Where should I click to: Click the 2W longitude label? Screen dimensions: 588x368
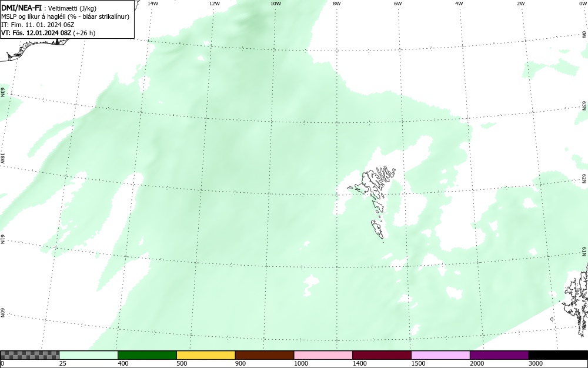pos(520,4)
